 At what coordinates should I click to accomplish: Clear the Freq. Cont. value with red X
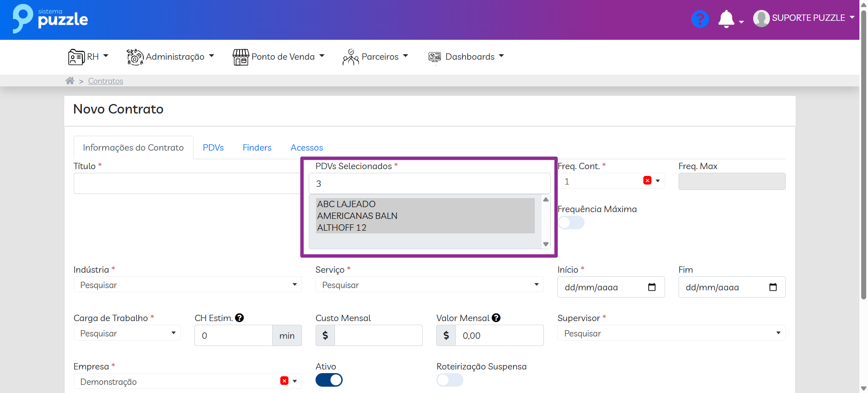(x=647, y=181)
